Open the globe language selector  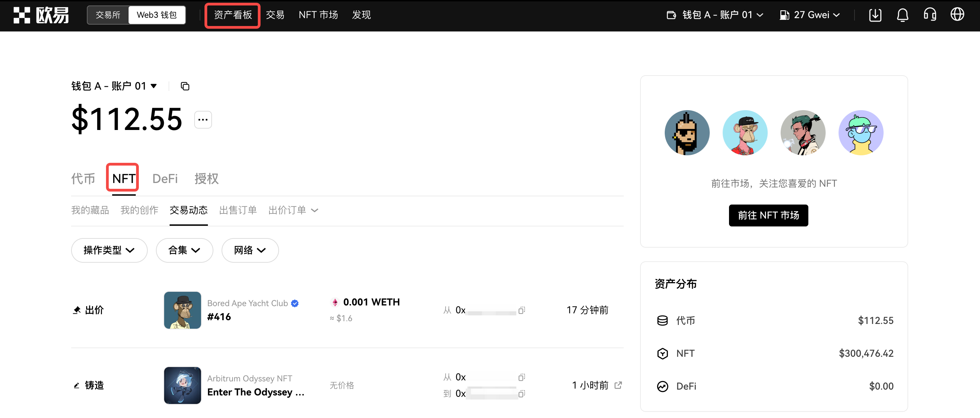(x=957, y=15)
